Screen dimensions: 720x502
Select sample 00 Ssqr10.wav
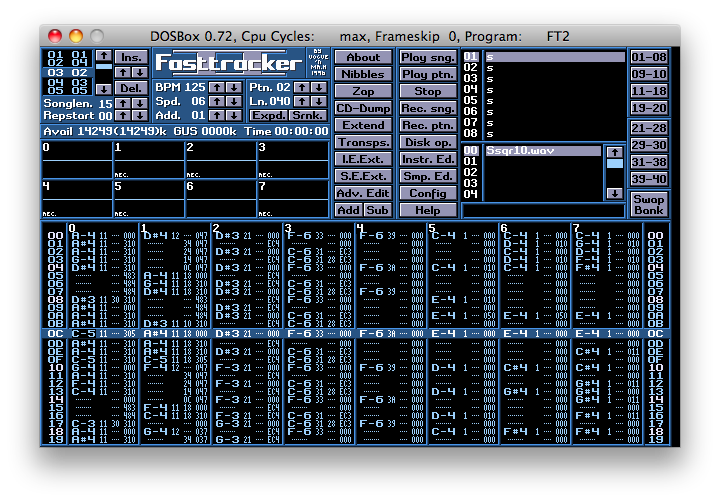point(533,151)
